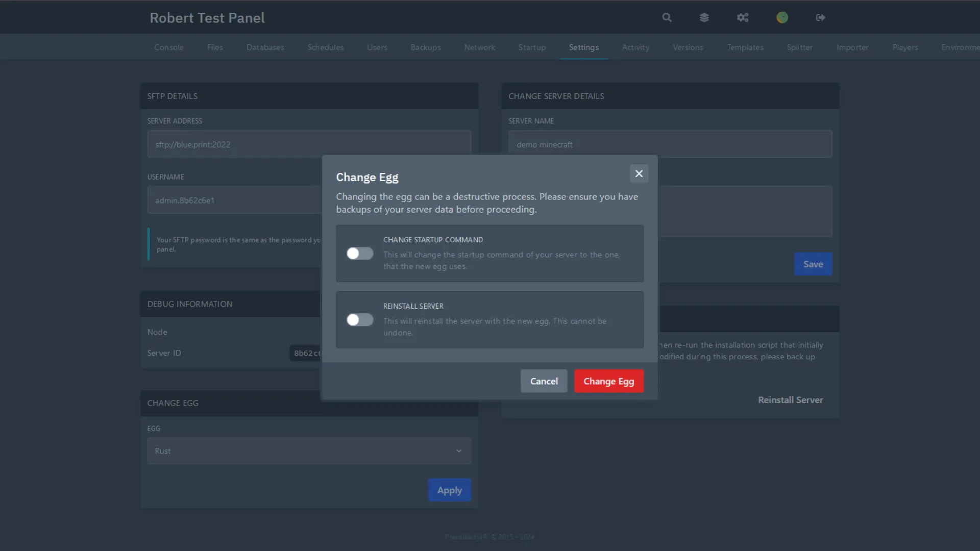Click the Save button
Image resolution: width=980 pixels, height=551 pixels.
click(x=813, y=264)
